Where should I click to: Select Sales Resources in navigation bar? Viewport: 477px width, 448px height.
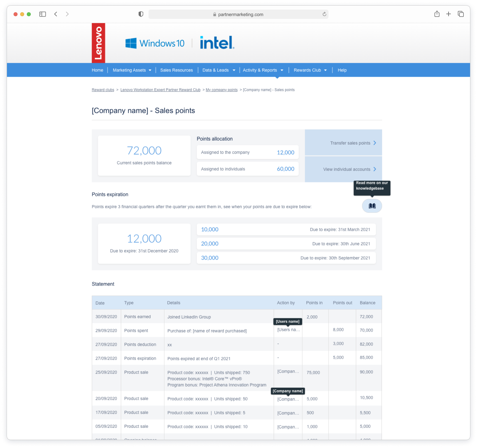176,70
